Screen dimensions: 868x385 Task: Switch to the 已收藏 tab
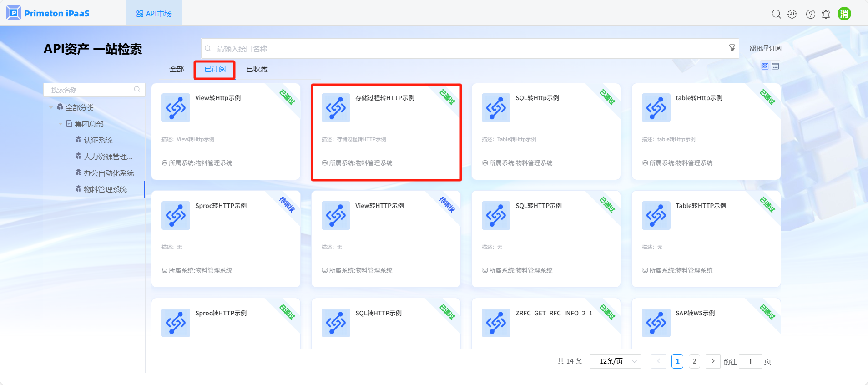tap(257, 69)
